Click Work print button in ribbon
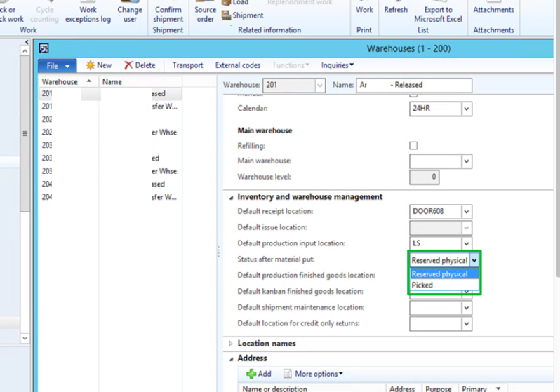This screenshot has height=392, width=560. [364, 10]
